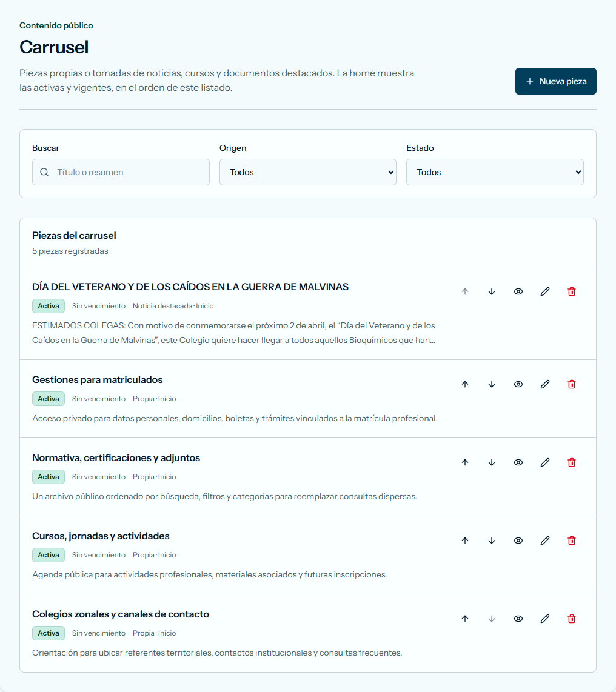Toggle visibility of 'Gestiones para matriculados'
Screen dimensions: 616x692
pyautogui.click(x=518, y=384)
